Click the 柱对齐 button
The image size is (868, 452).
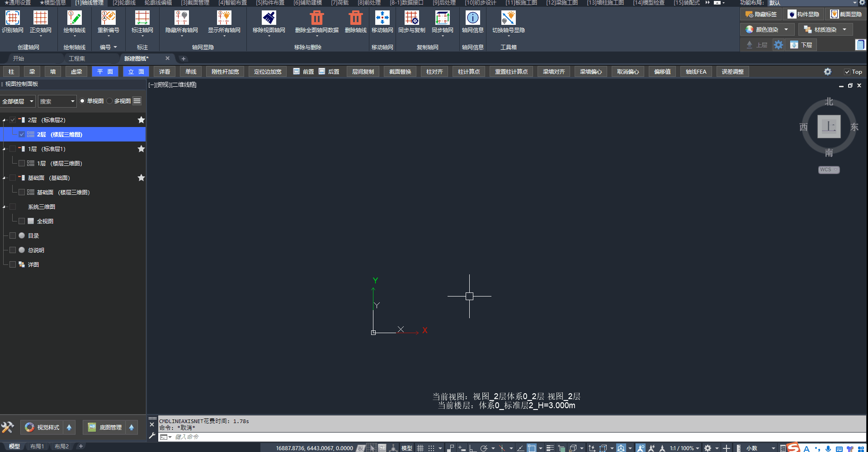tap(434, 72)
